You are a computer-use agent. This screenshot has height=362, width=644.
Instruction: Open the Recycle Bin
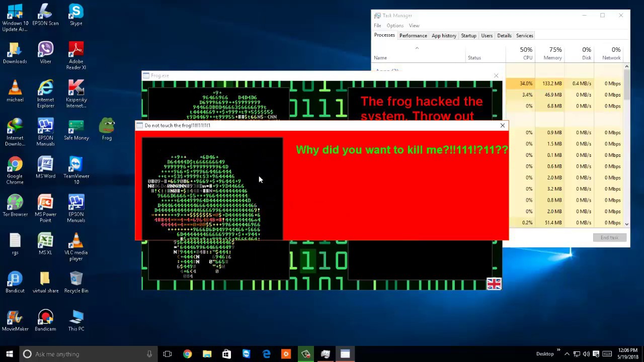76,283
